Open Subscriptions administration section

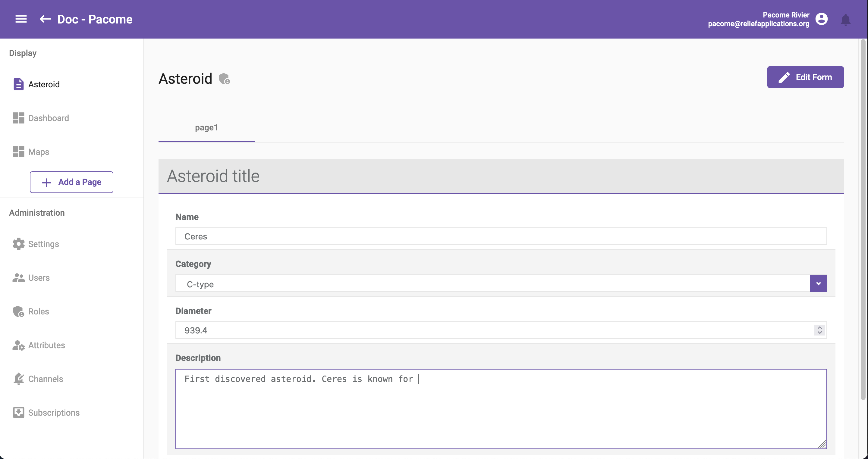54,413
